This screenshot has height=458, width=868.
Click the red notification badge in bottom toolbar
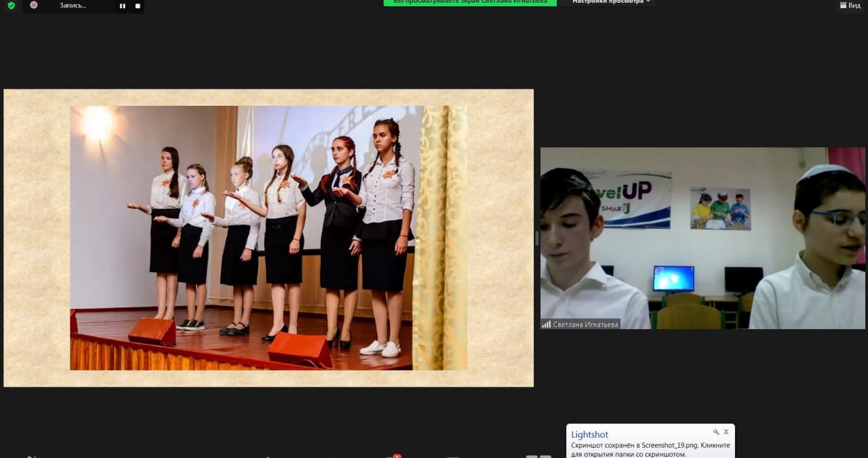397,456
